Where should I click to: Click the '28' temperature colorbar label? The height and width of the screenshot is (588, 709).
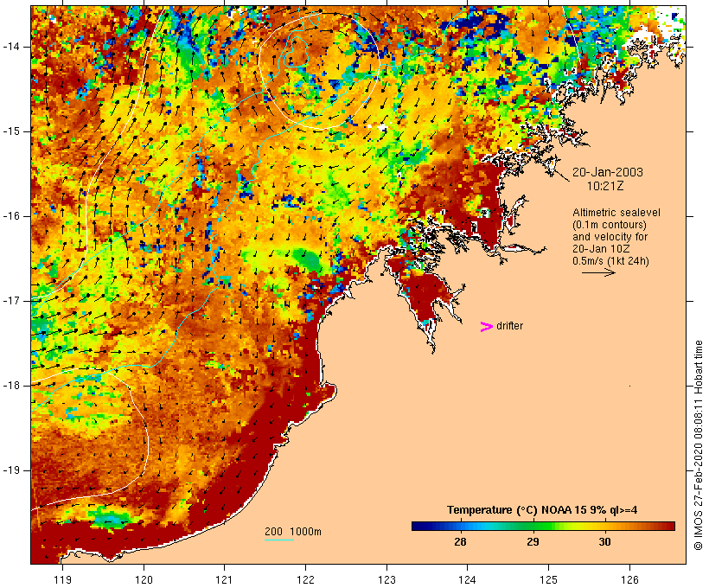[460, 541]
